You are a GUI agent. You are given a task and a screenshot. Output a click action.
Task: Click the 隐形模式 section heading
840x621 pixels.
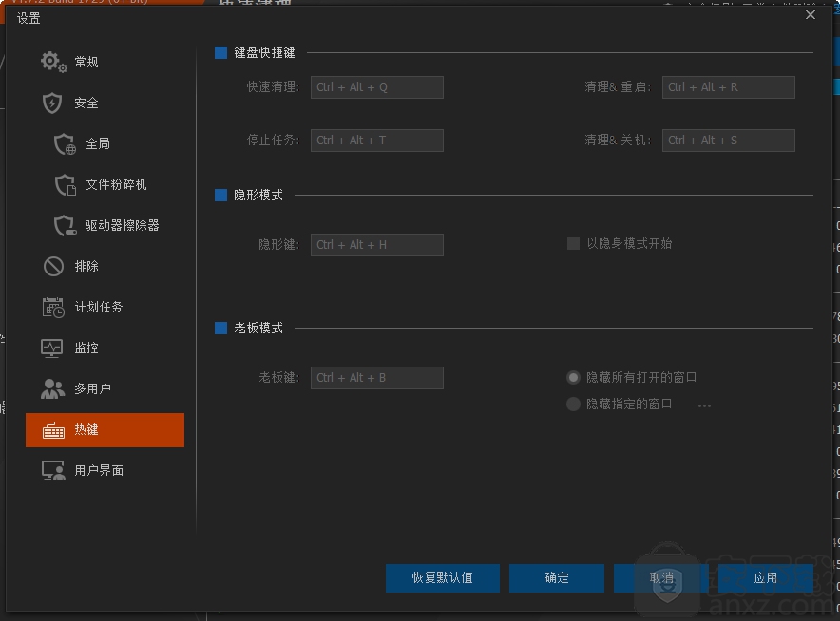tap(258, 195)
